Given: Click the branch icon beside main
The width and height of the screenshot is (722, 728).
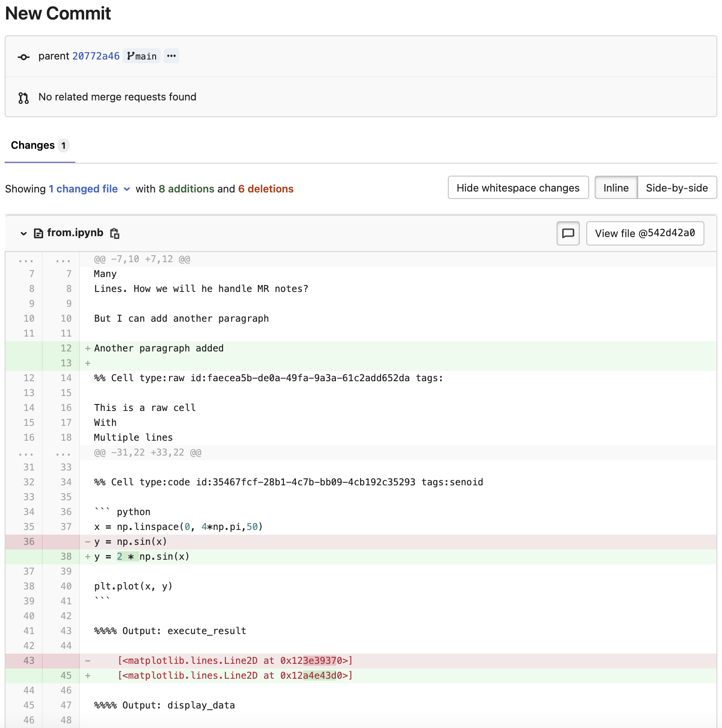Looking at the screenshot, I should pos(130,56).
